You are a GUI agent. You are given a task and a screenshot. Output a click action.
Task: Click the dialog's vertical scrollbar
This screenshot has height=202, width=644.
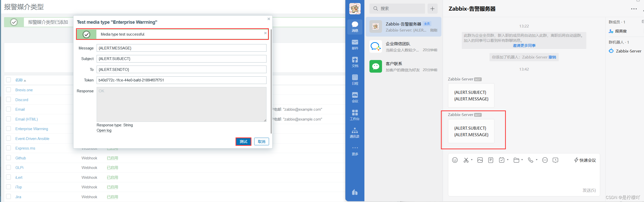271,81
